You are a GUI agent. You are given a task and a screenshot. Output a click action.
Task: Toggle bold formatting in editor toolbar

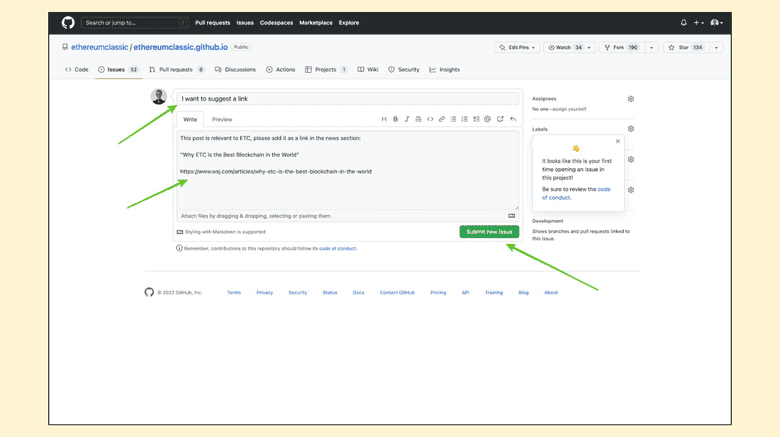395,119
